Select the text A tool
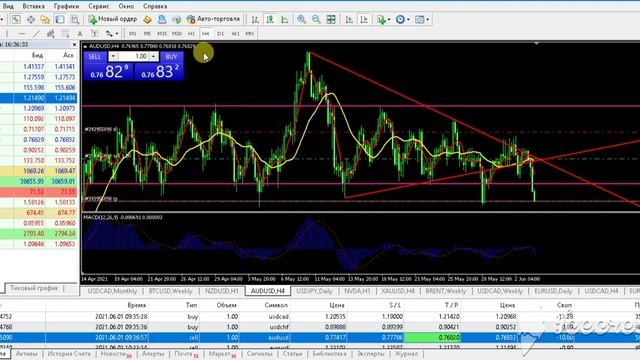Screen dimensions: 640x360 pyautogui.click(x=80, y=33)
